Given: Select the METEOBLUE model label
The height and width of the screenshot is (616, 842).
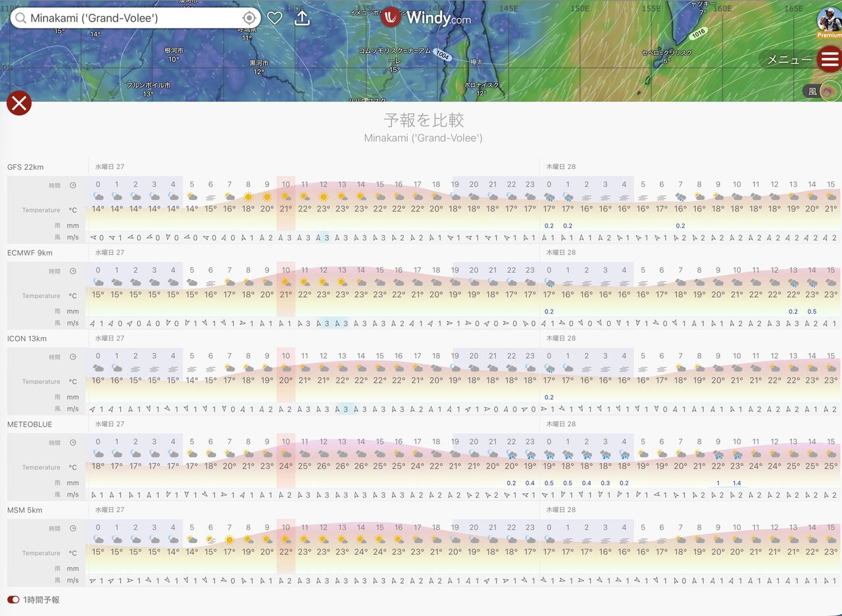Looking at the screenshot, I should 30,424.
